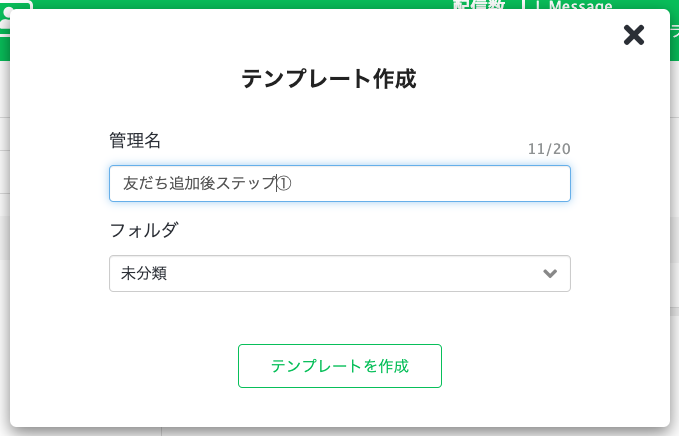Select 配信数 label in green header
679x436 pixels.
[480, 5]
